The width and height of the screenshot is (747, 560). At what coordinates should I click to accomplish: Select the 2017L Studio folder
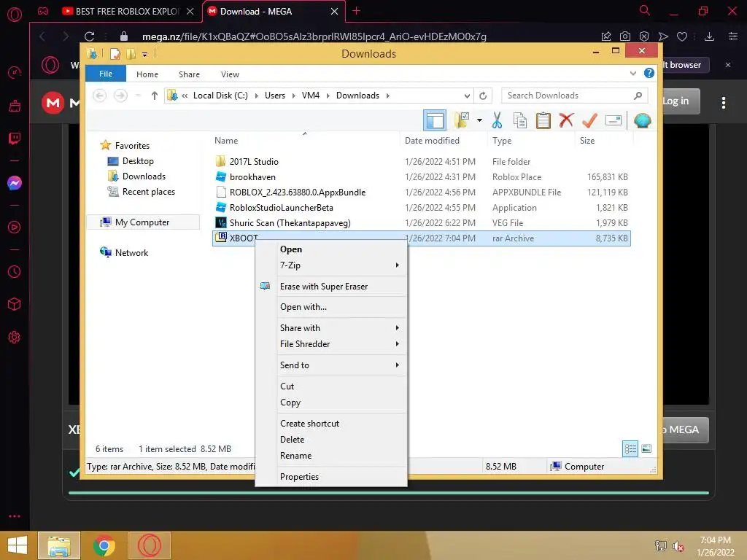422,161
